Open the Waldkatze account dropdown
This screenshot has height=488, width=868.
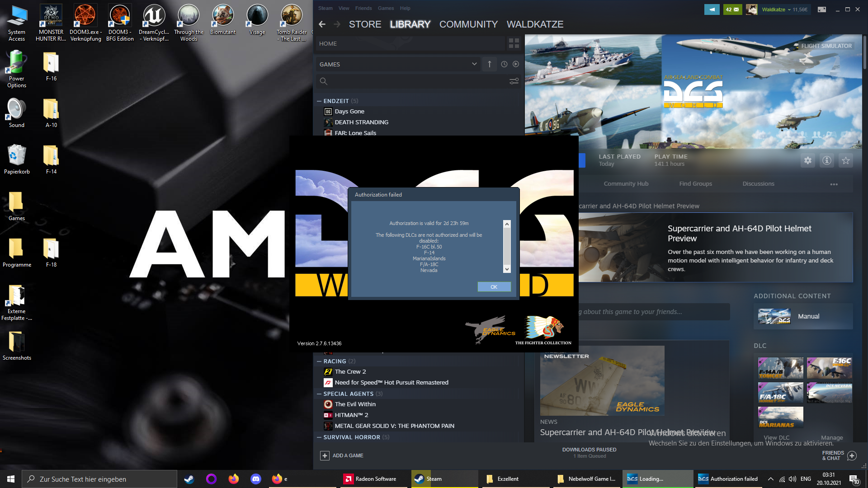coord(784,9)
